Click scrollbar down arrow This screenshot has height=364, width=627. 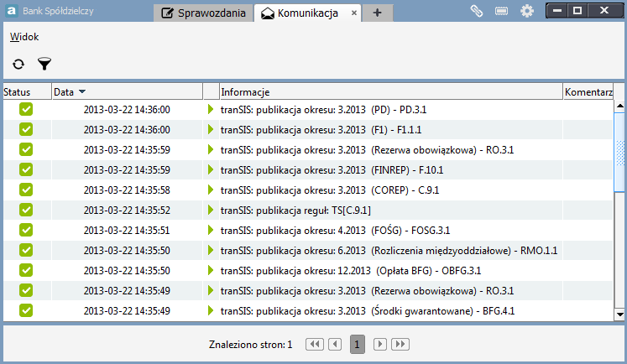tap(619, 315)
